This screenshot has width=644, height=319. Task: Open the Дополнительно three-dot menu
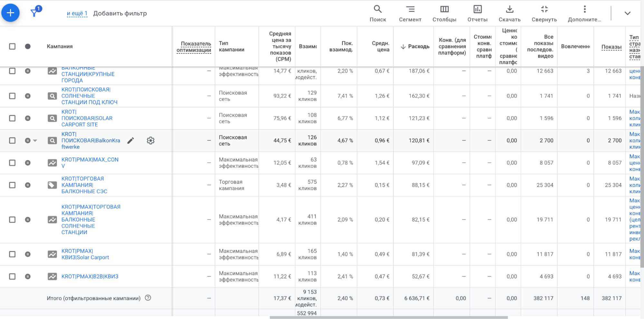click(584, 13)
